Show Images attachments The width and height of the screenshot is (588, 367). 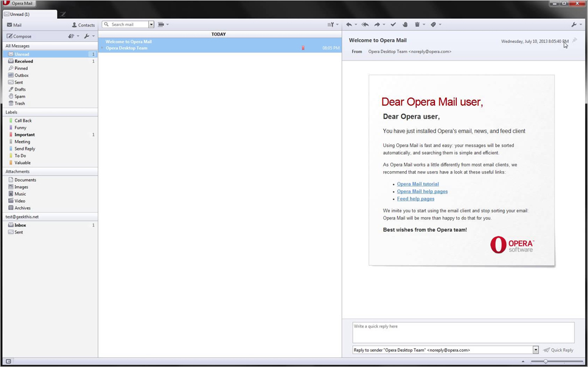click(50, 187)
